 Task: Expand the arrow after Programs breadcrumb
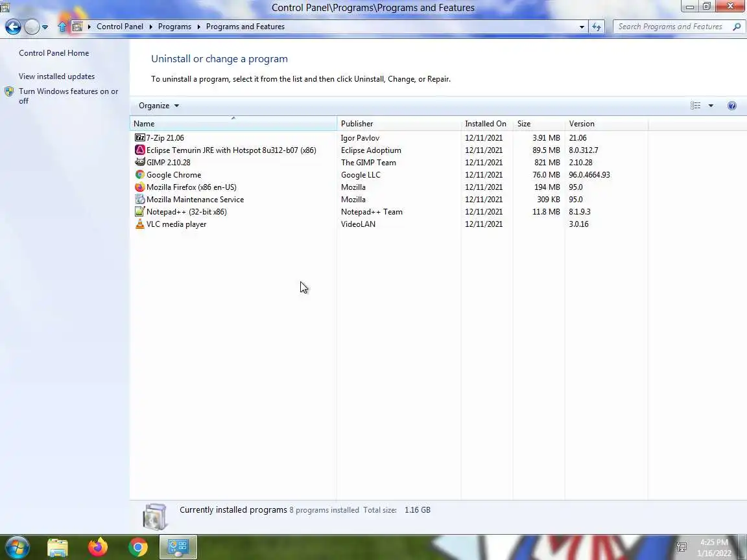198,27
